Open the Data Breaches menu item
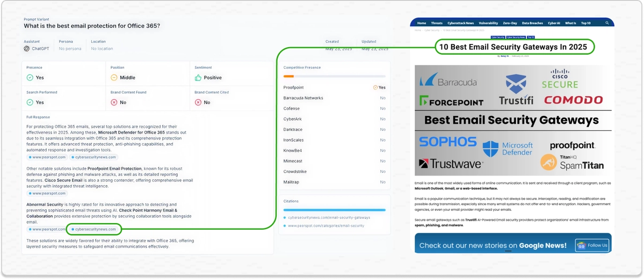The width and height of the screenshot is (644, 279). pos(532,24)
